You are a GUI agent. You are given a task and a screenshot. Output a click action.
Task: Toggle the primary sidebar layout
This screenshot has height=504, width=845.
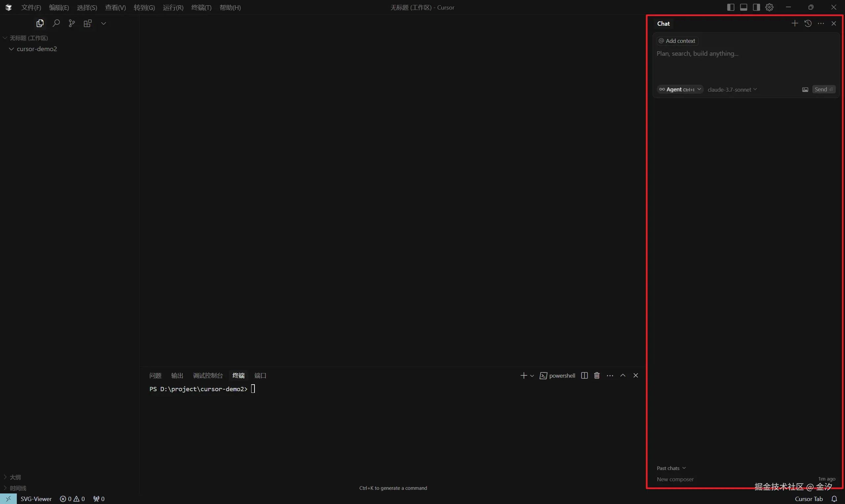[x=730, y=8]
